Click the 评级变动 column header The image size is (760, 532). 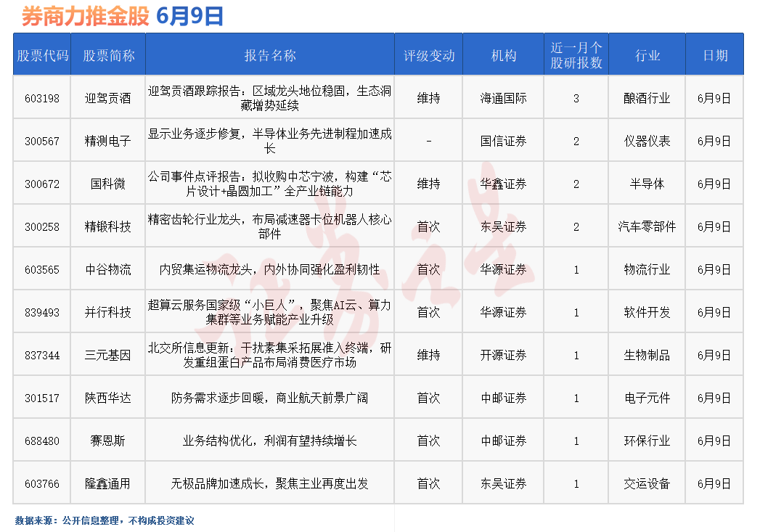(x=429, y=55)
